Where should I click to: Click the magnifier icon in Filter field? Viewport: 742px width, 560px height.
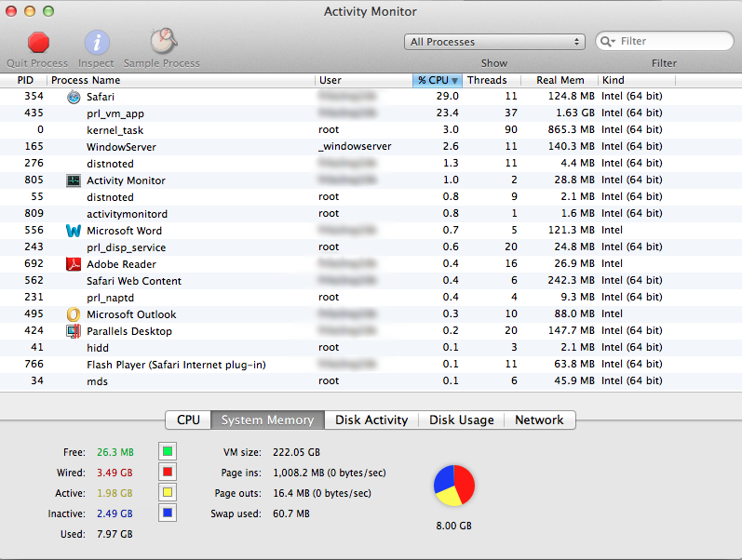[x=607, y=42]
